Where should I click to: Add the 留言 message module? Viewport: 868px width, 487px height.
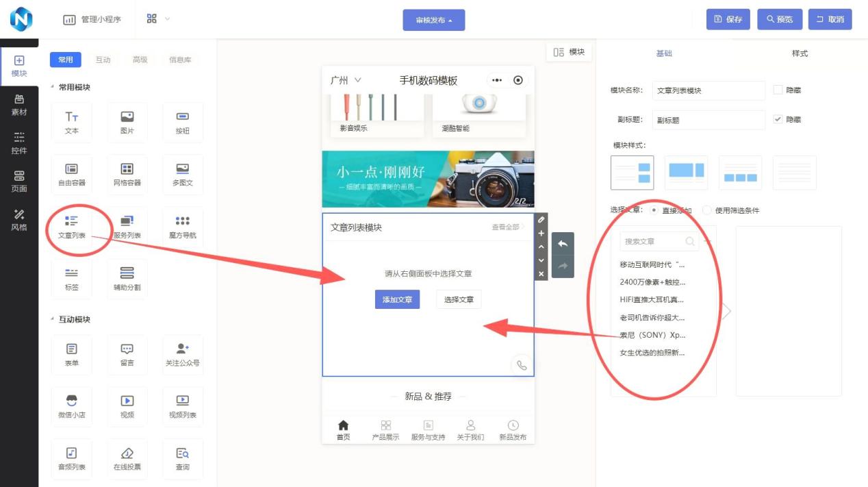coord(127,355)
